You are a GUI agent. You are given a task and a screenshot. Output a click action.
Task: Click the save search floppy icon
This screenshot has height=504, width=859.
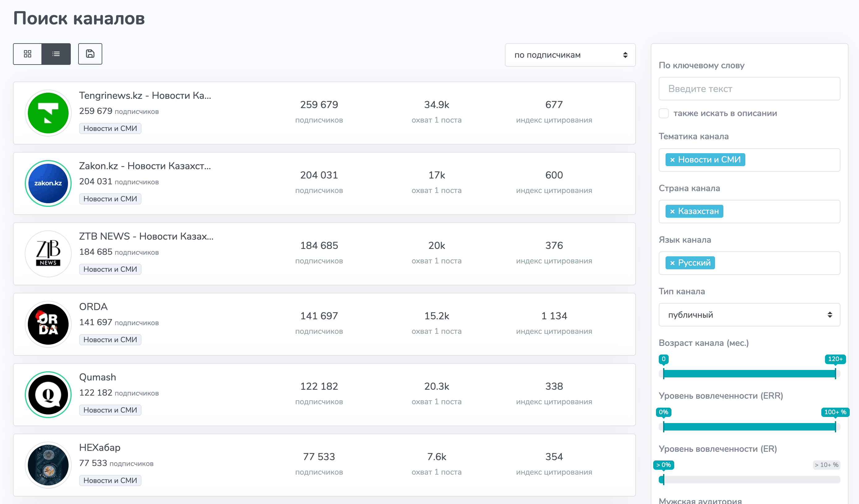coord(90,54)
